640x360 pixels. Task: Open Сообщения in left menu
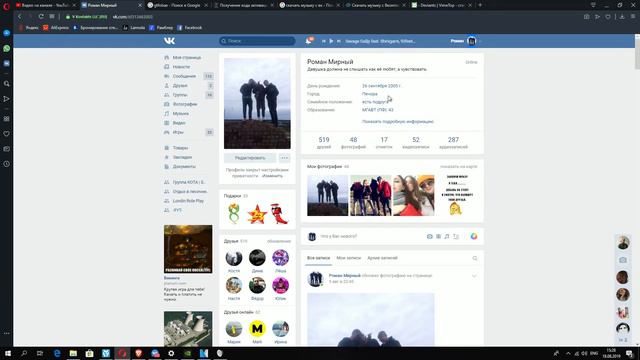(x=184, y=76)
